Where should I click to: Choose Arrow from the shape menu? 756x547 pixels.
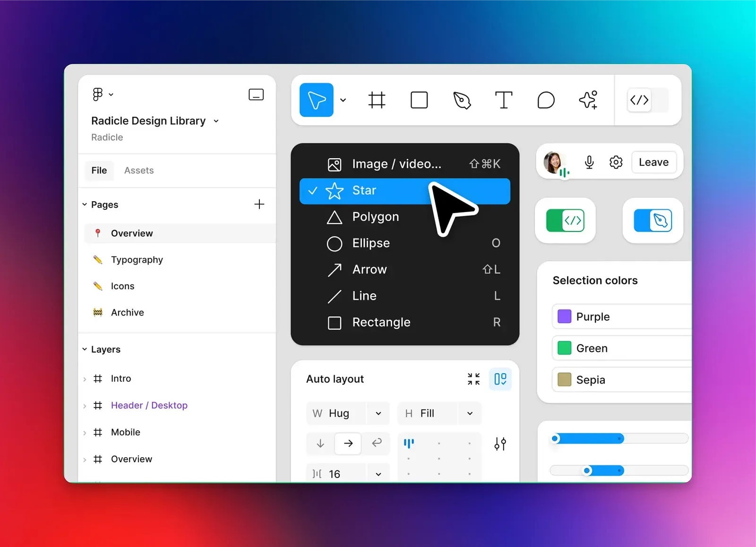click(x=405, y=270)
